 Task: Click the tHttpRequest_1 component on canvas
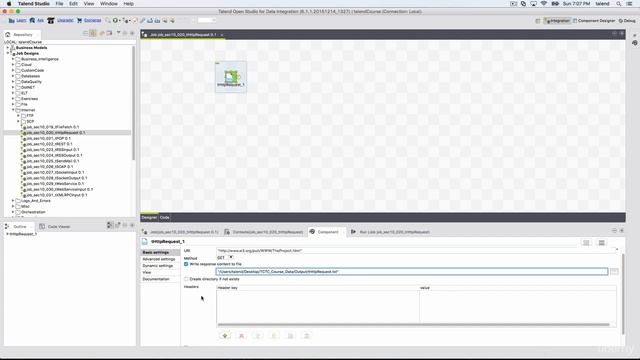231,78
